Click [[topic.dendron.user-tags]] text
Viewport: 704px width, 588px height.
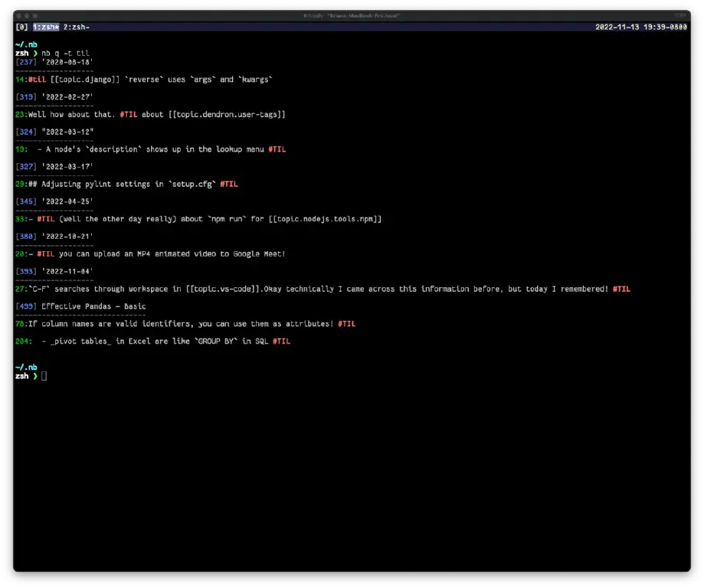coord(227,114)
